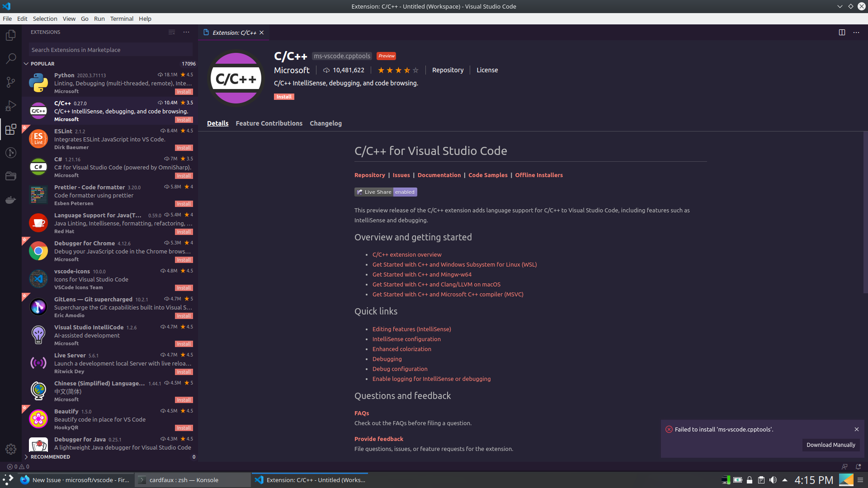868x488 pixels.
Task: Open the Docker extension view
Action: [x=10, y=200]
